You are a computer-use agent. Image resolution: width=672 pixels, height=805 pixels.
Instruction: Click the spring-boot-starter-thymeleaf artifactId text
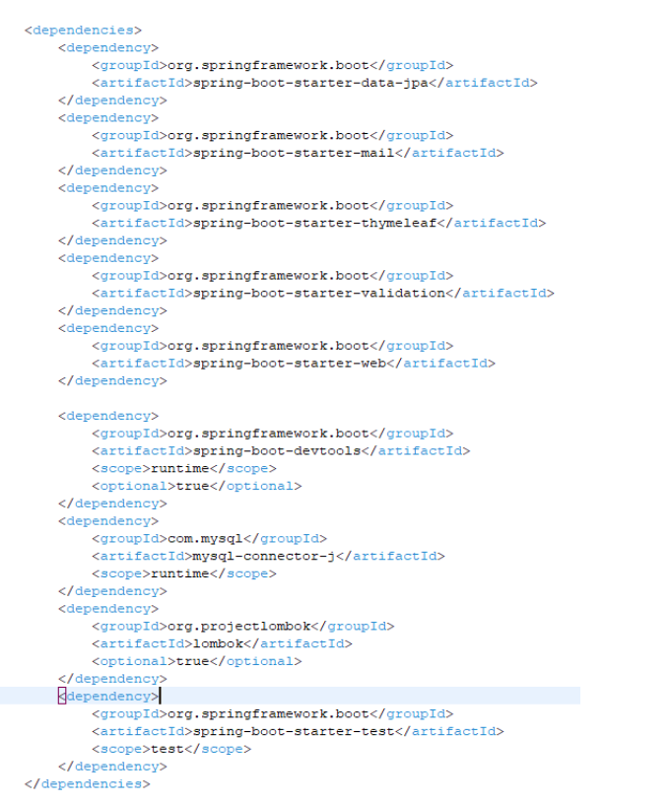click(x=314, y=223)
